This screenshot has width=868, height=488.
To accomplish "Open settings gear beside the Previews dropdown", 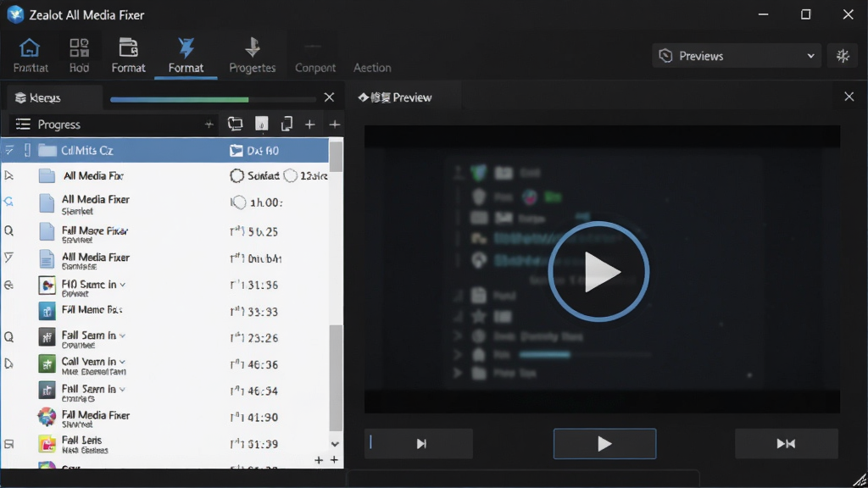I will [843, 56].
